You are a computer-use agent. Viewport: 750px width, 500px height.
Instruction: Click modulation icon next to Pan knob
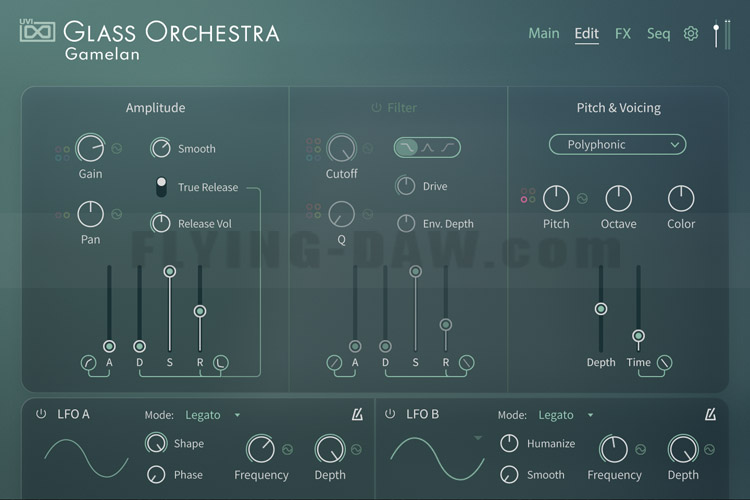[117, 214]
